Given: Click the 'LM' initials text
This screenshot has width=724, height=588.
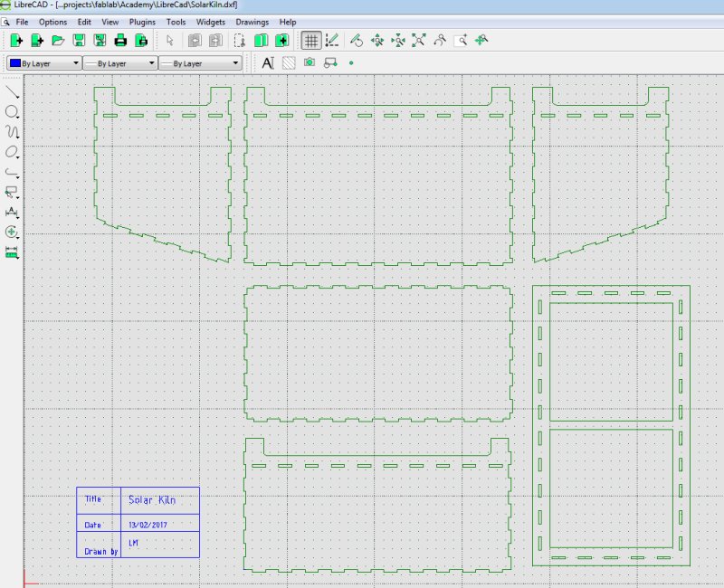Looking at the screenshot, I should [x=133, y=543].
